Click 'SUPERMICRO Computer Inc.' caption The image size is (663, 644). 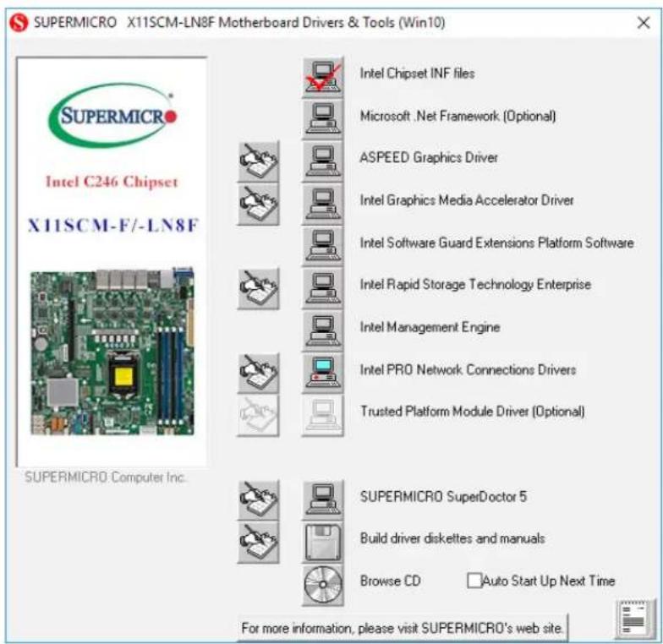coord(105,477)
